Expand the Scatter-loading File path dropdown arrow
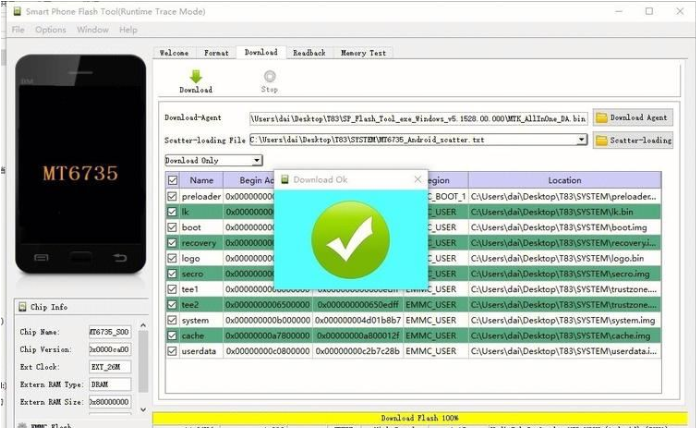Viewport: 696px width, 428px height. (581, 140)
